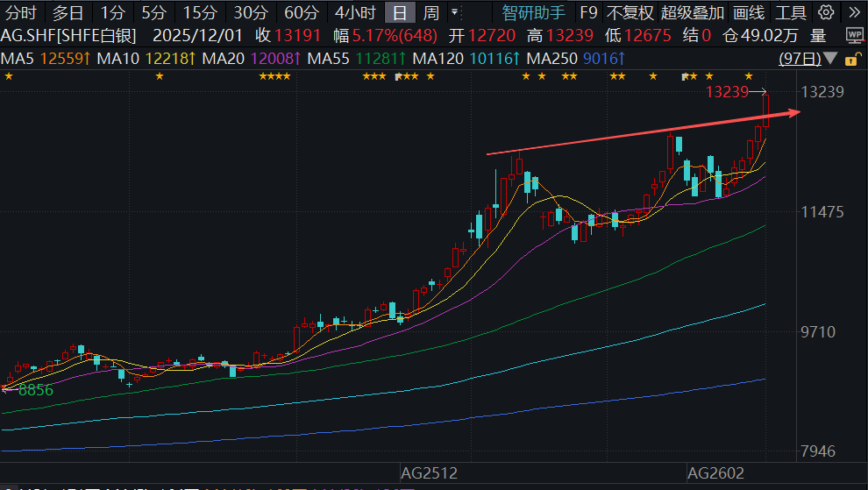Click the low price 12675
This screenshot has height=490, width=868.
click(648, 36)
